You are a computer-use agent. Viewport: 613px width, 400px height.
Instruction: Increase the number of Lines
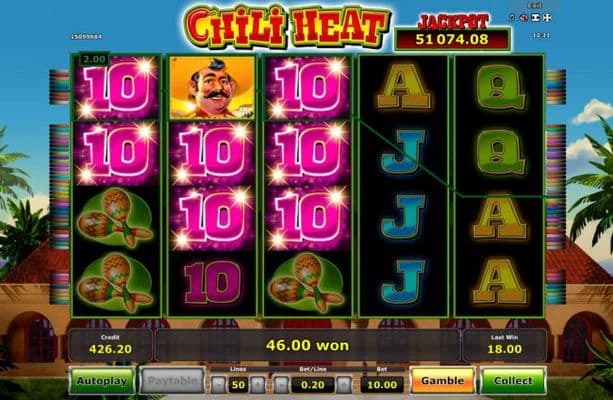(x=257, y=385)
